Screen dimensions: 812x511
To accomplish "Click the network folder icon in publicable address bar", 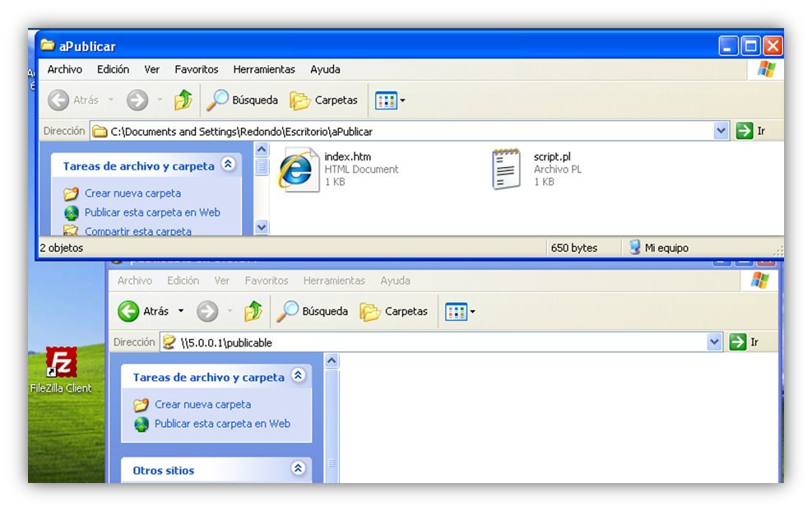I will click(169, 342).
